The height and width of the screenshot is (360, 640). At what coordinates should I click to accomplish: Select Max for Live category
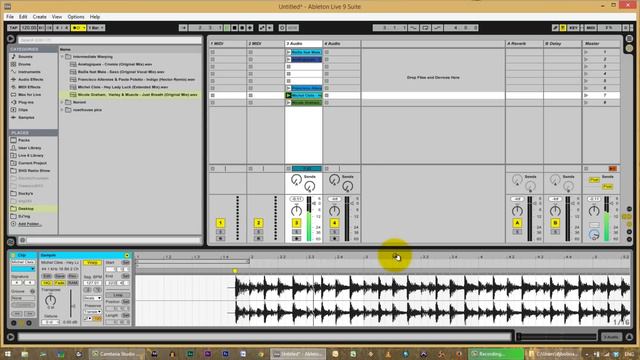click(29, 94)
